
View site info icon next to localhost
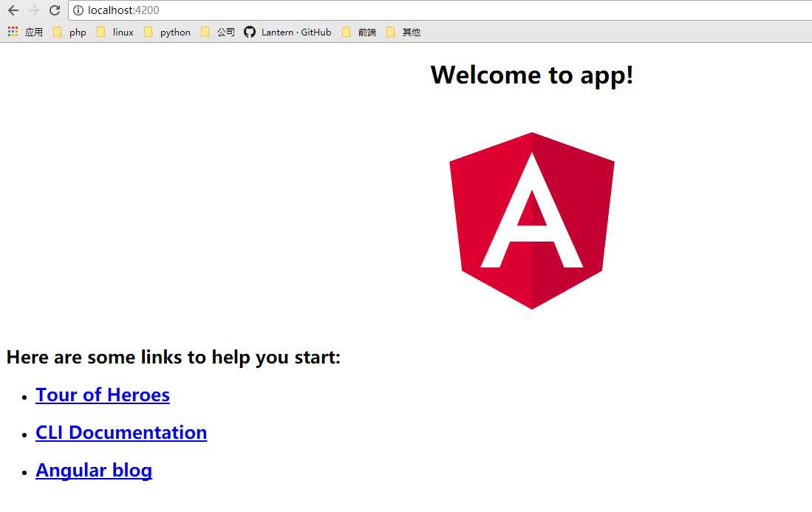pos(78,10)
